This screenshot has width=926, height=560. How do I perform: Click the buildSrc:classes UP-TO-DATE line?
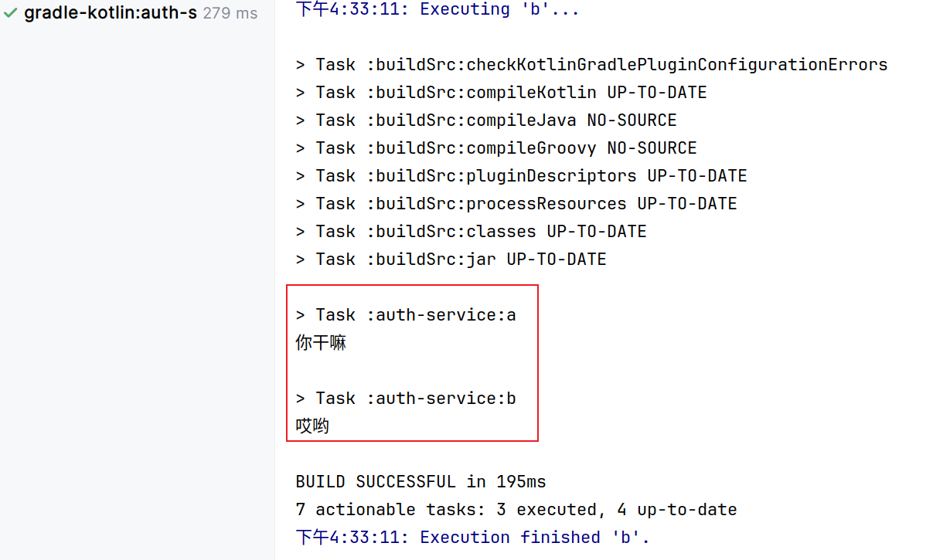point(472,231)
